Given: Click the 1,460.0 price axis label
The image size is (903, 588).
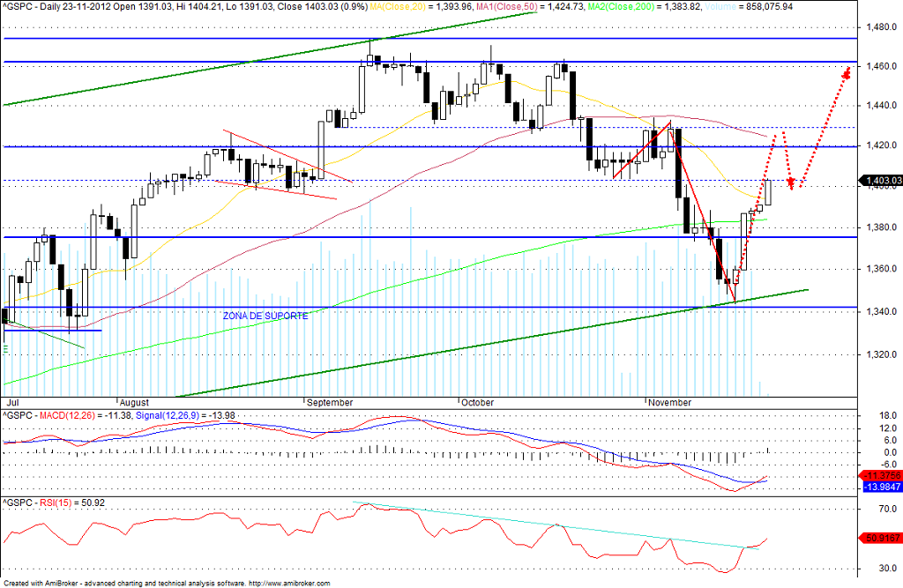Looking at the screenshot, I should coord(881,66).
